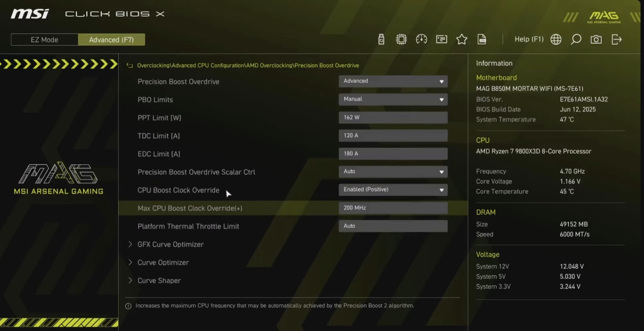Click System 12V value '12.048 V'

pos(572,266)
